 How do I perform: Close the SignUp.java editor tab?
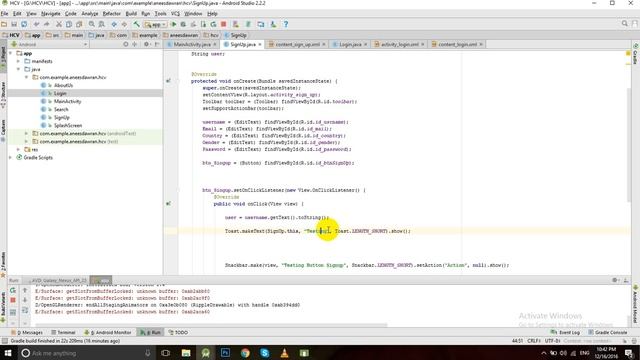coord(260,44)
